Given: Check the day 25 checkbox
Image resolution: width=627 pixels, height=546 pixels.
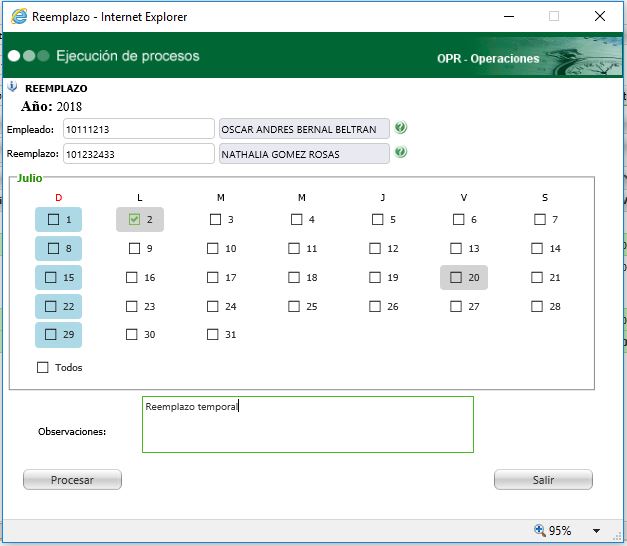Looking at the screenshot, I should 294,306.
